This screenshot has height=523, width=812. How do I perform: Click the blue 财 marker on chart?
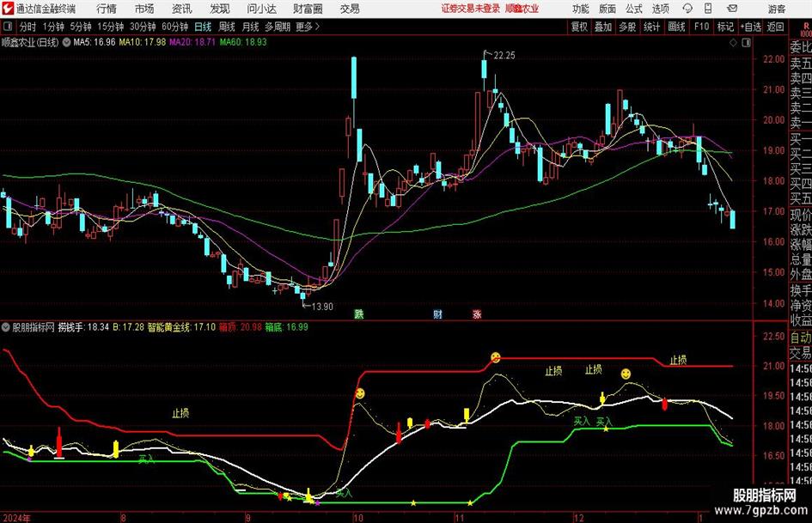[x=438, y=313]
